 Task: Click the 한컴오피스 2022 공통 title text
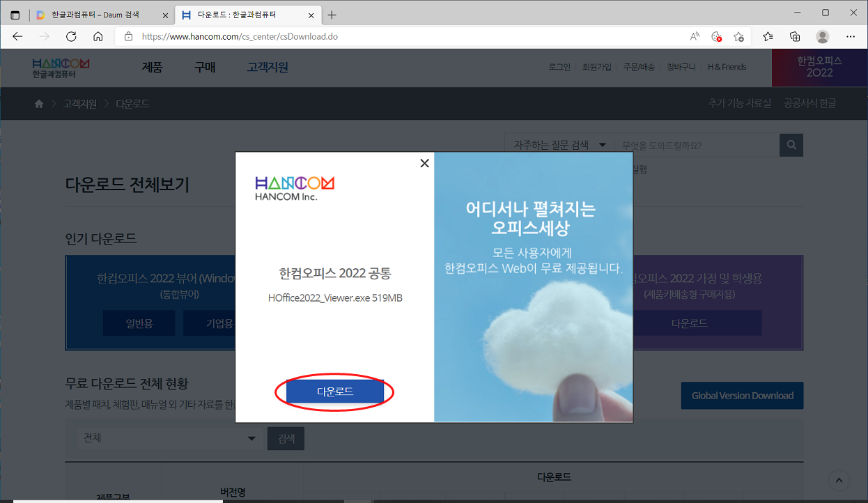click(x=335, y=272)
